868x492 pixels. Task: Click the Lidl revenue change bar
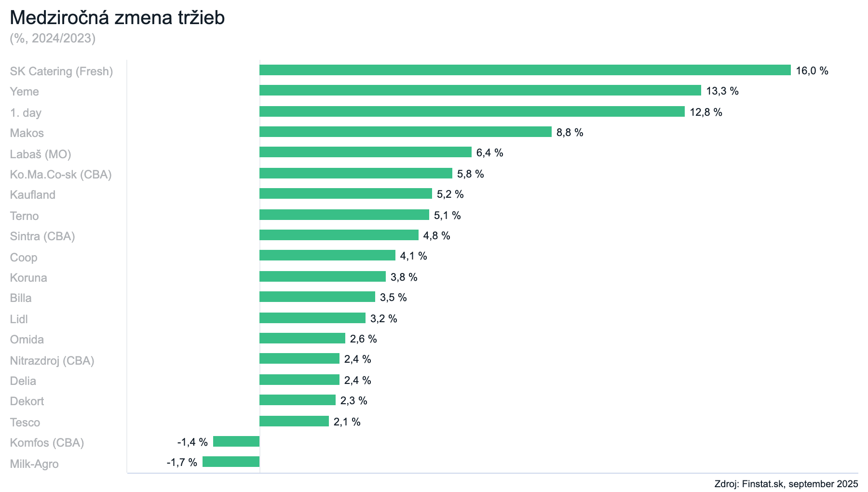click(312, 318)
